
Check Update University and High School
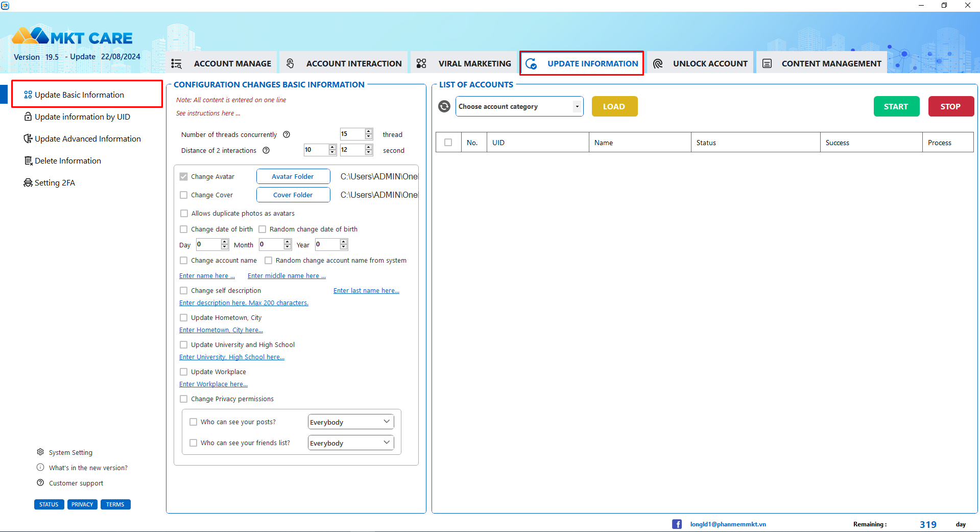(184, 344)
